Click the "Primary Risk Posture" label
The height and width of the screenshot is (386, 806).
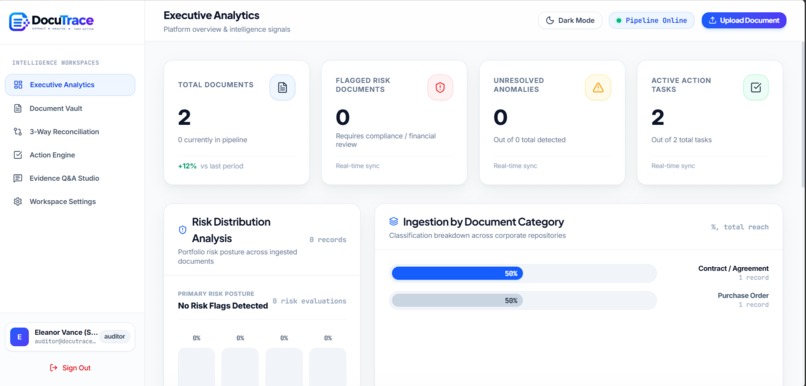point(216,294)
